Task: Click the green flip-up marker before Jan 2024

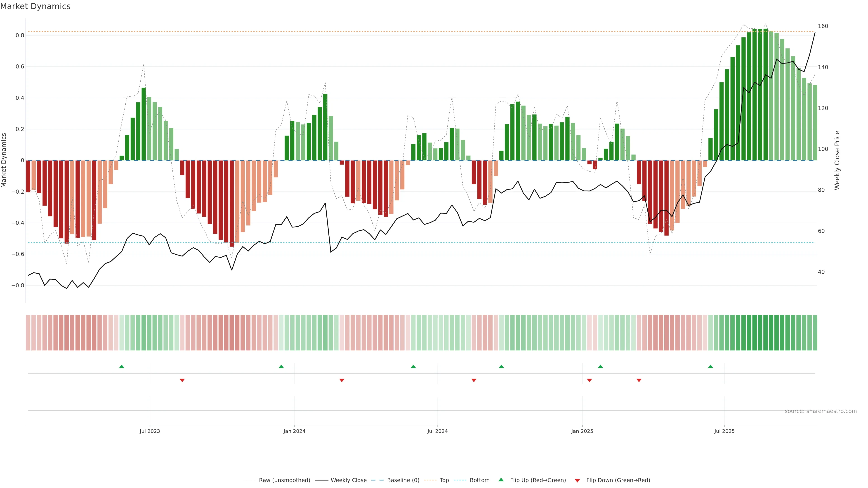Action: coord(281,366)
